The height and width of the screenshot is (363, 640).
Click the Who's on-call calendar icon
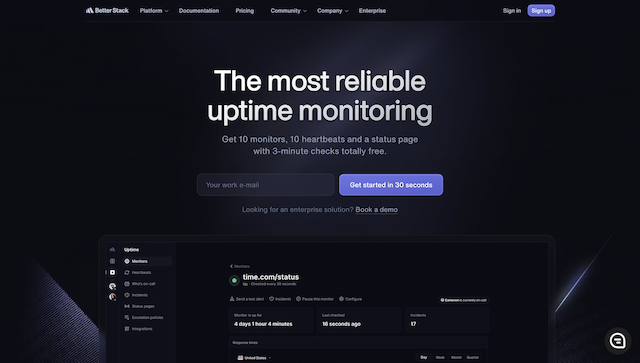[127, 283]
